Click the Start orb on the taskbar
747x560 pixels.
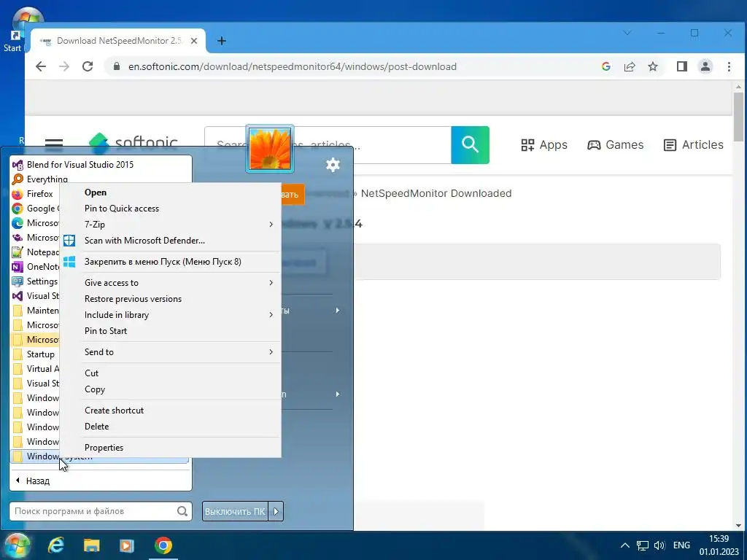pyautogui.click(x=18, y=545)
